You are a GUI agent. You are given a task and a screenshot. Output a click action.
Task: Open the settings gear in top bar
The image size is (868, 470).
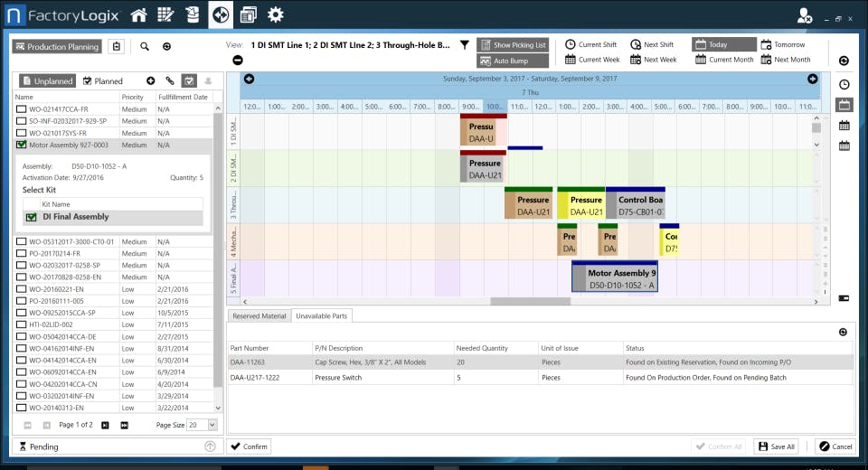[275, 15]
